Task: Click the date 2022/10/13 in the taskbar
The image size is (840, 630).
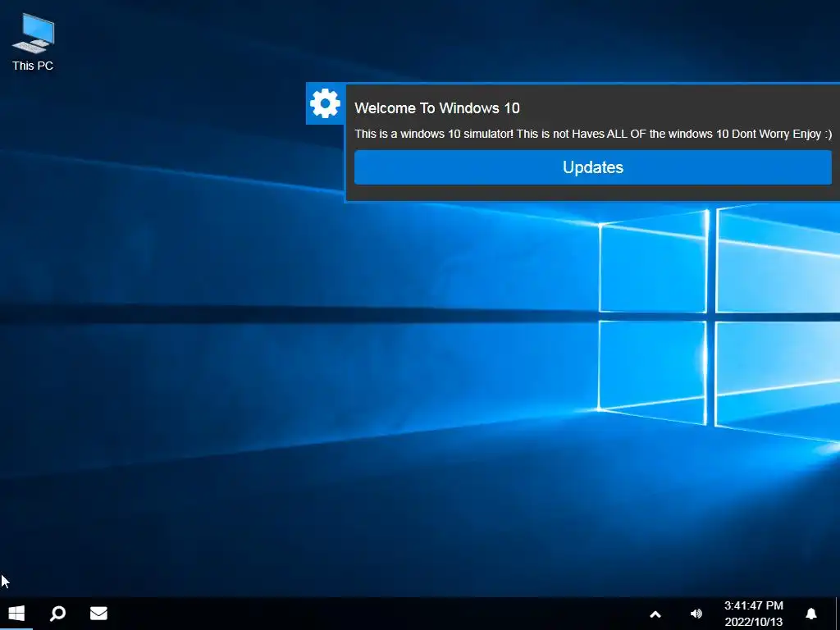Action: point(753,622)
